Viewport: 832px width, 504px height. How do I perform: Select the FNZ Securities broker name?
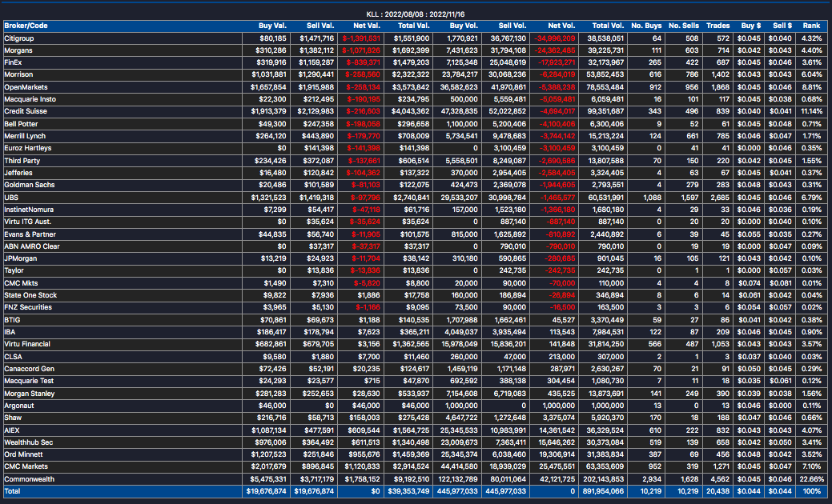pos(28,307)
